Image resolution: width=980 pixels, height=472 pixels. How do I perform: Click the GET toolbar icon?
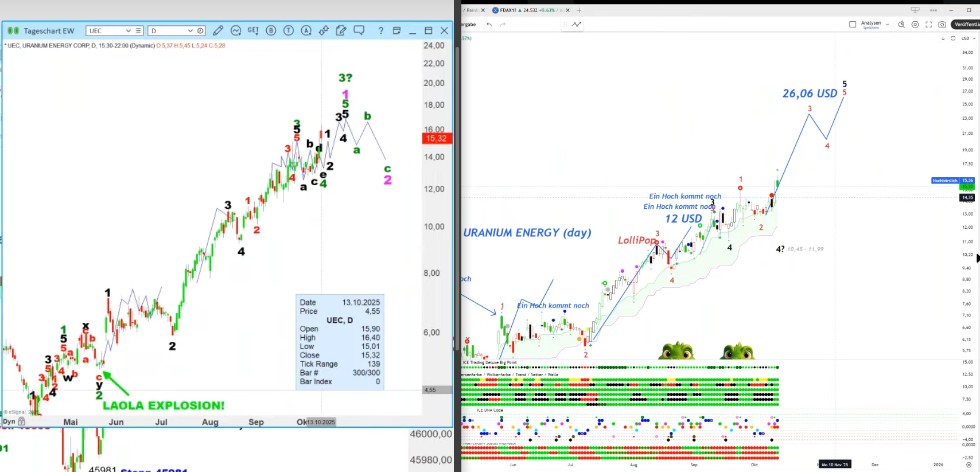coord(253,30)
